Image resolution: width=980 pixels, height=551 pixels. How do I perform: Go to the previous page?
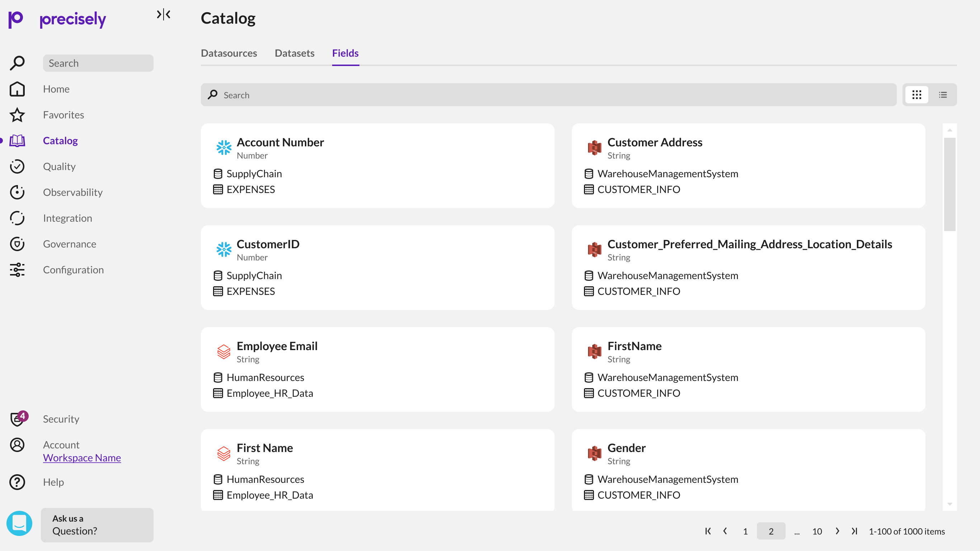(x=725, y=531)
